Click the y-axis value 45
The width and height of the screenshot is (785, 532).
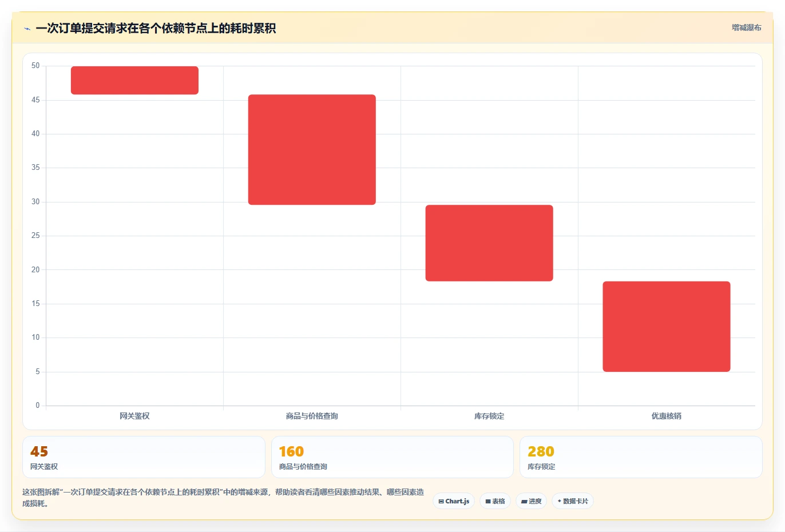coord(35,100)
